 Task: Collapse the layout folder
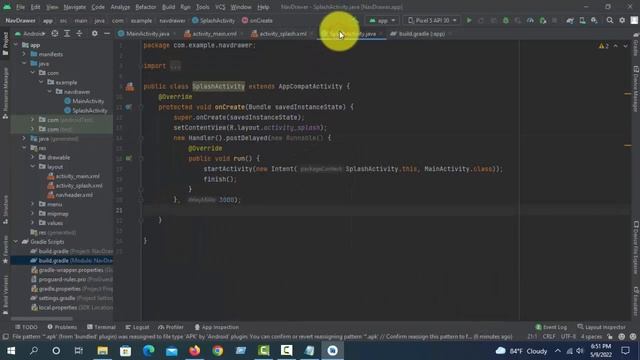tap(33, 167)
